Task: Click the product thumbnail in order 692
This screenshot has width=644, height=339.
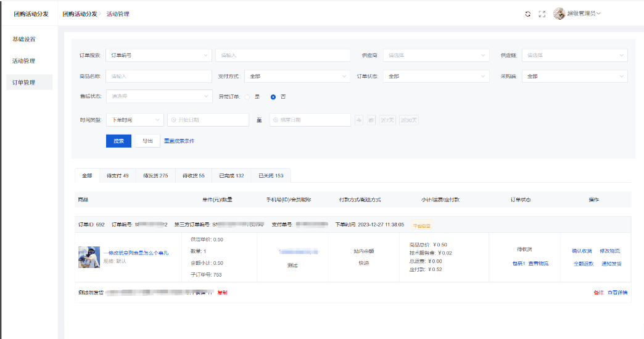Action: [89, 257]
